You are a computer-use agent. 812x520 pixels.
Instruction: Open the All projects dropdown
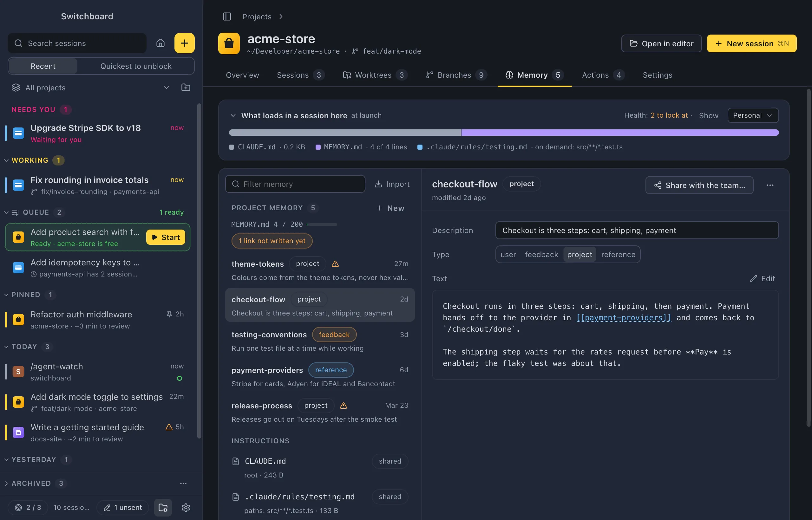(x=90, y=88)
